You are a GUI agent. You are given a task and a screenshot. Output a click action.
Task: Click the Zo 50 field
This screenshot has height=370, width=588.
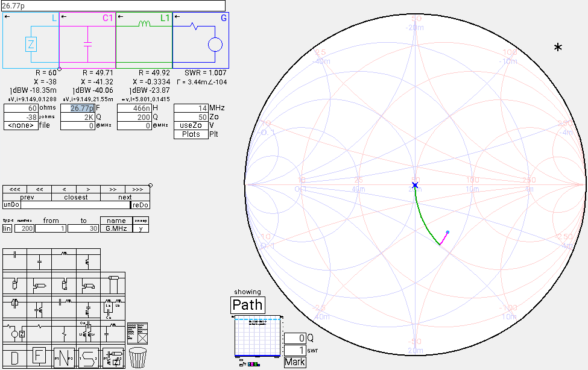tap(191, 117)
